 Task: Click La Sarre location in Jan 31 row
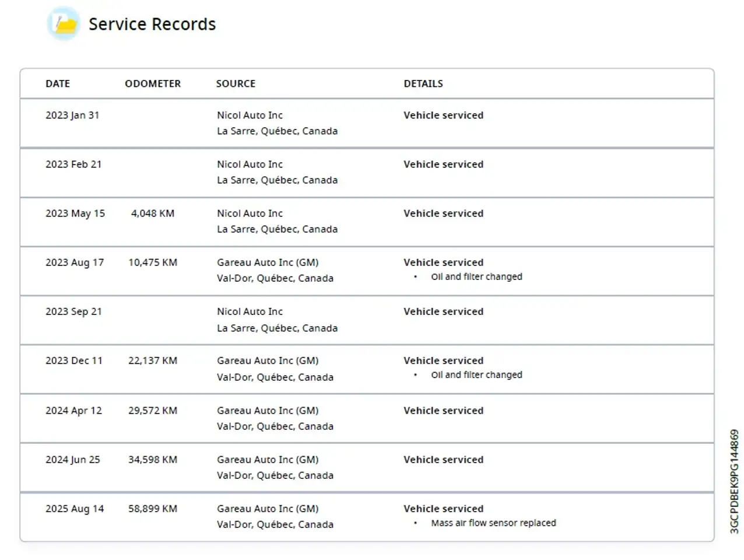278,131
